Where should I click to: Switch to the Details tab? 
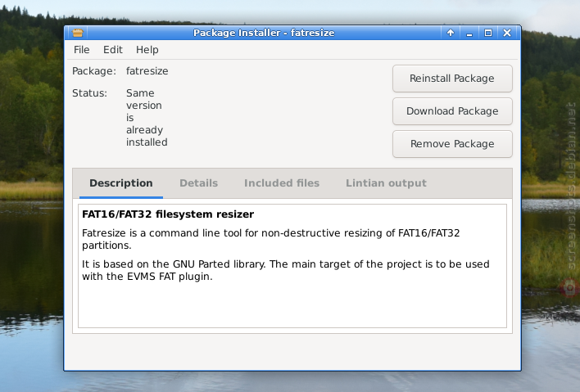coord(198,183)
